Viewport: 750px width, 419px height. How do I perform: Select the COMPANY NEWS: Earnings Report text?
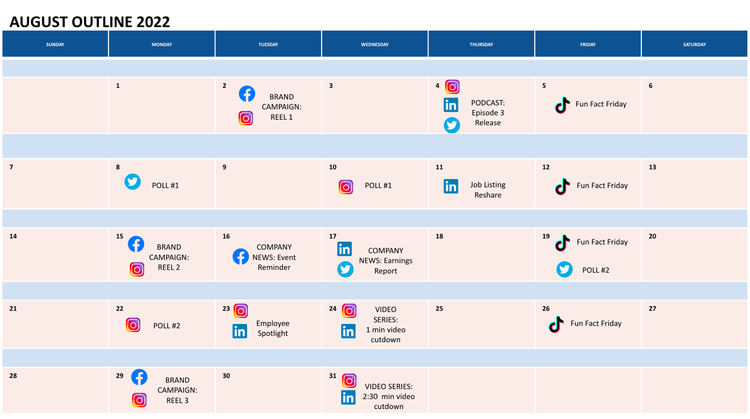coord(385,260)
